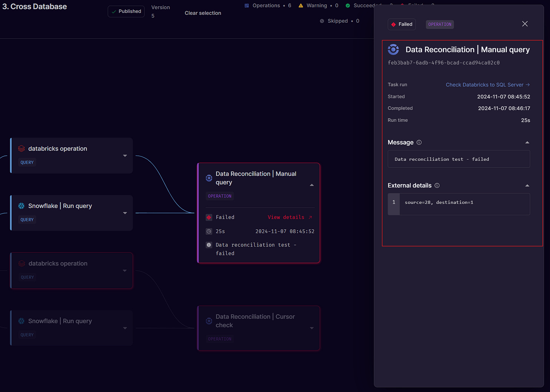Click the Snowflake icon on top Run query node
550x392 pixels.
22,206
